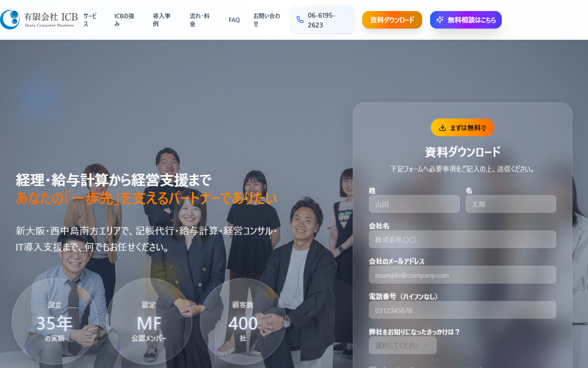588x368 pixels.
Task: Click the 姓 input field
Action: click(414, 204)
